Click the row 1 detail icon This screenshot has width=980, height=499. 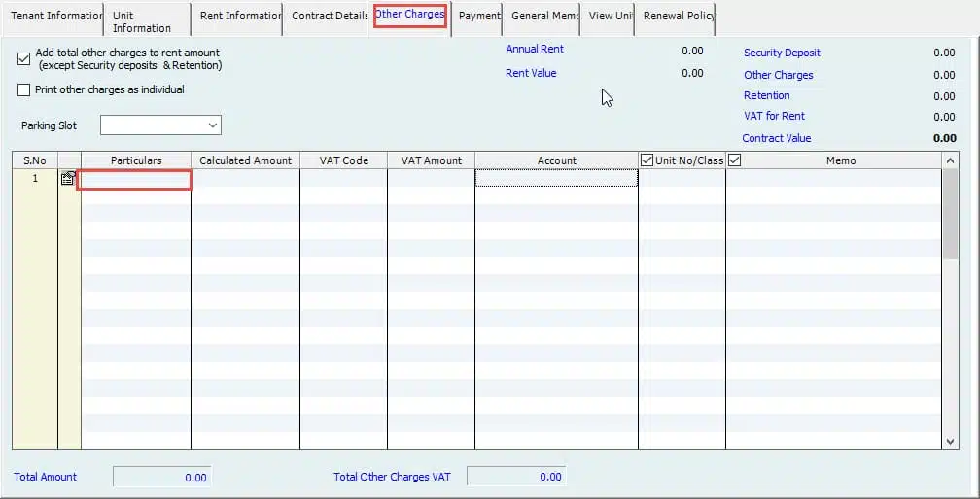(x=68, y=179)
